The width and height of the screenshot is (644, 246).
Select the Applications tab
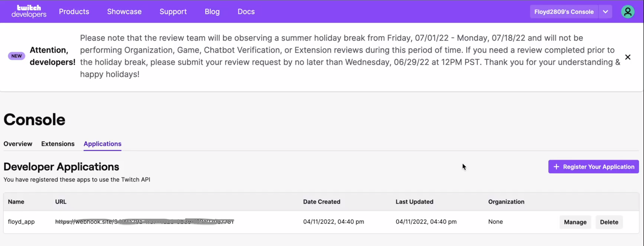click(x=103, y=144)
